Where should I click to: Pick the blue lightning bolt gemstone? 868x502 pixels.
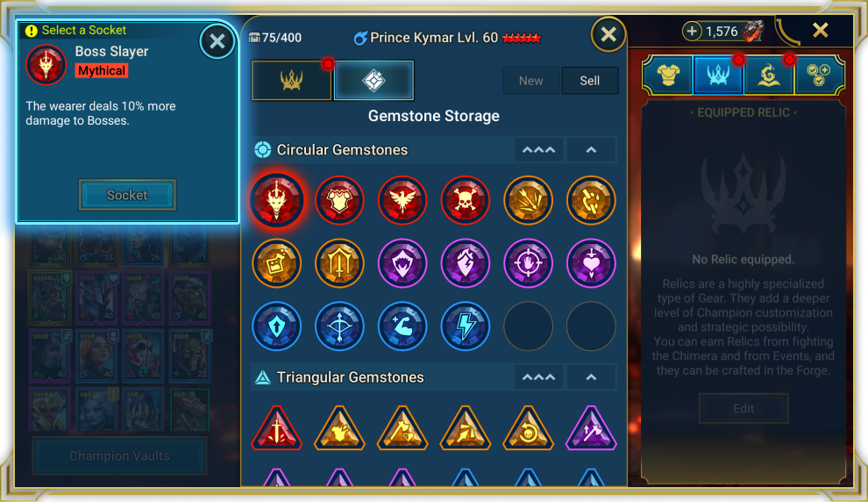tap(465, 326)
